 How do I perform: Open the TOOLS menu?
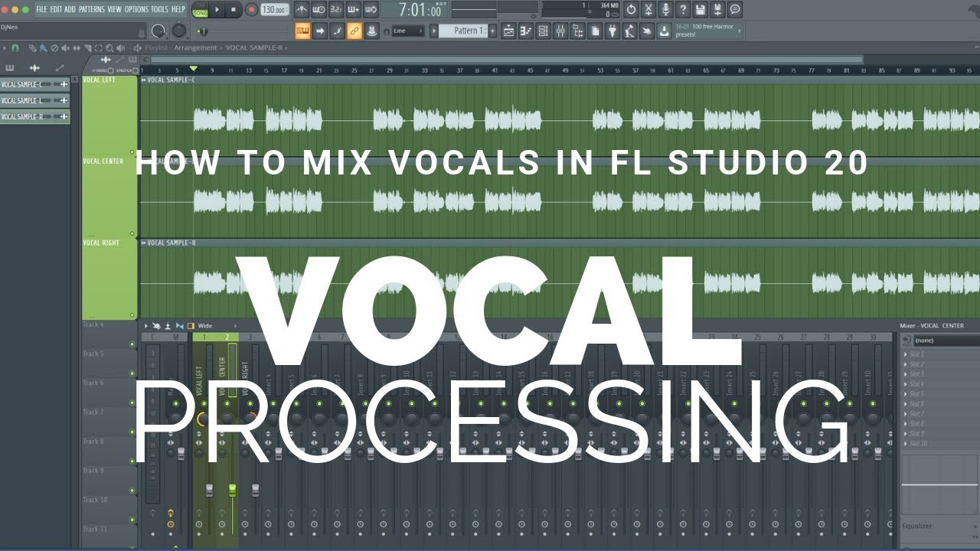pos(159,9)
